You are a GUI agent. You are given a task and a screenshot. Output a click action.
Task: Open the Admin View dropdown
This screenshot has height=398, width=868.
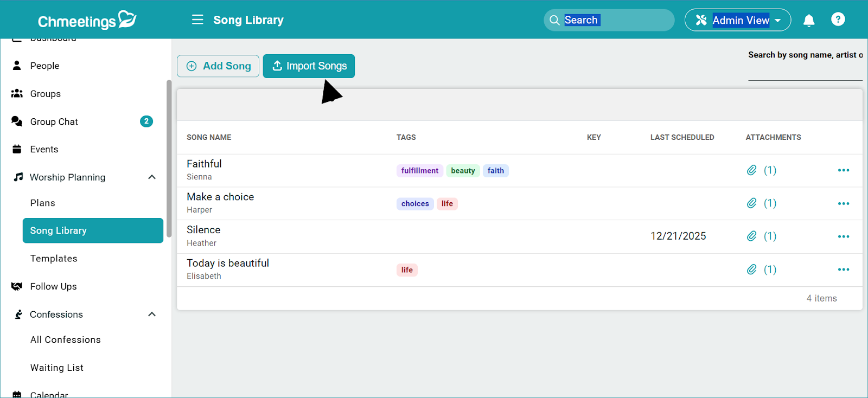pos(737,20)
